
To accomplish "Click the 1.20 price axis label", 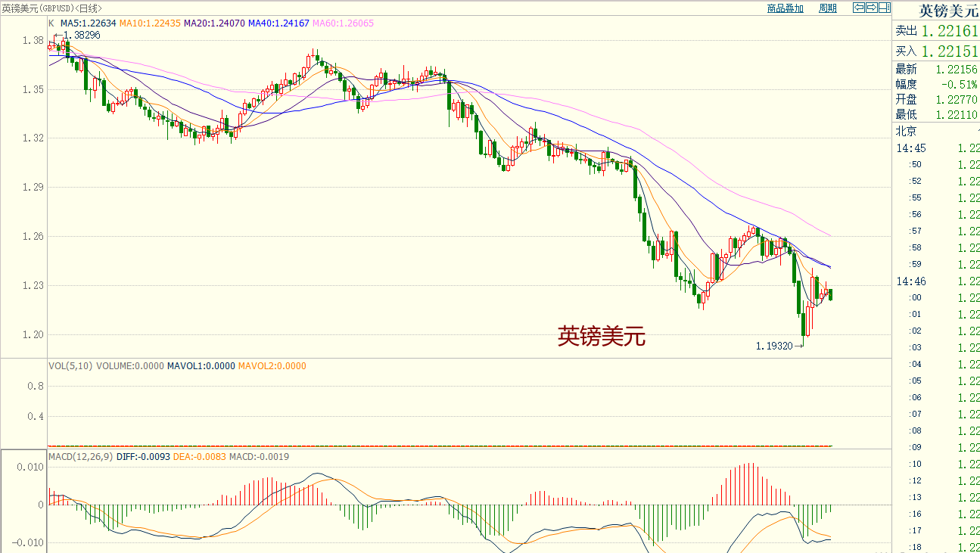I will [x=33, y=334].
